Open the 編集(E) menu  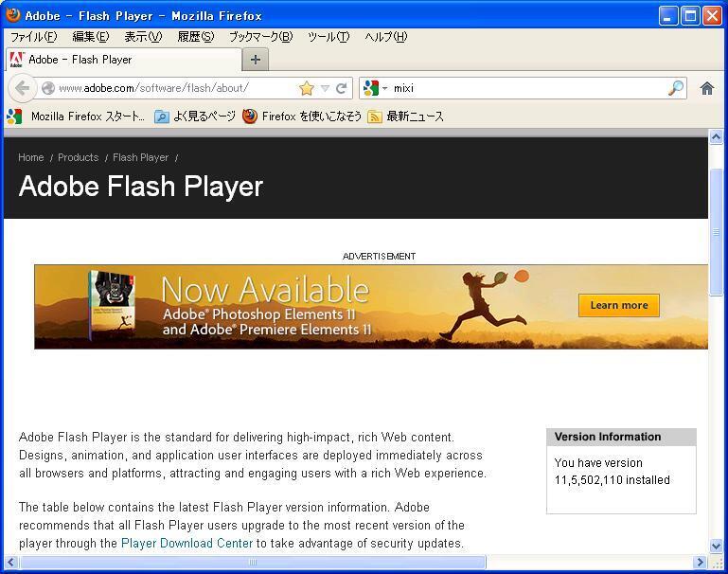tap(91, 37)
